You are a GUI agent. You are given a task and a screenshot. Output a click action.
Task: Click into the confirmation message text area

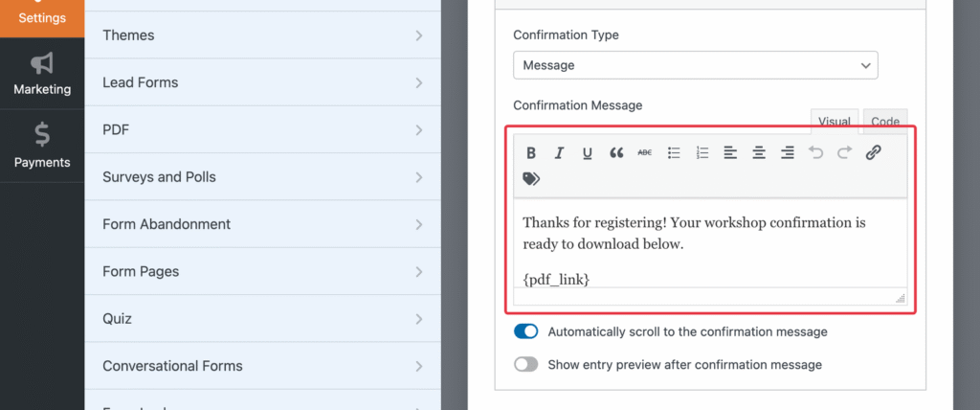point(710,243)
